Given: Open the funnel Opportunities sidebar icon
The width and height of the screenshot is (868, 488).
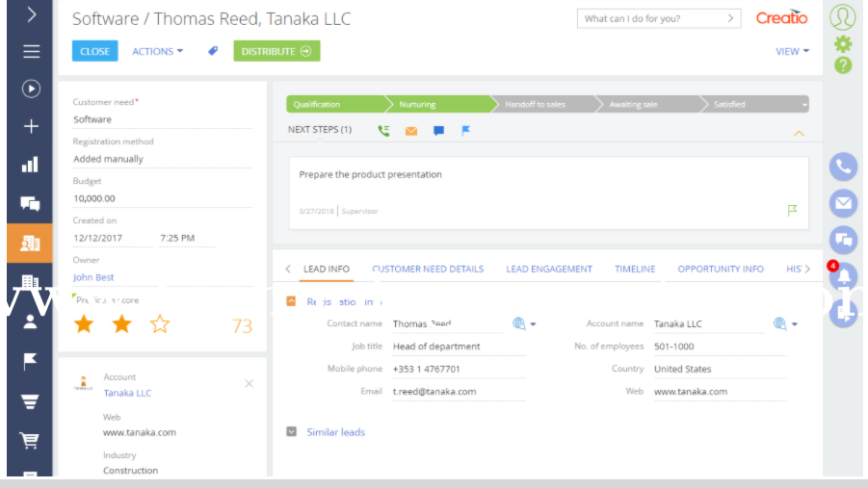Looking at the screenshot, I should pos(30,401).
